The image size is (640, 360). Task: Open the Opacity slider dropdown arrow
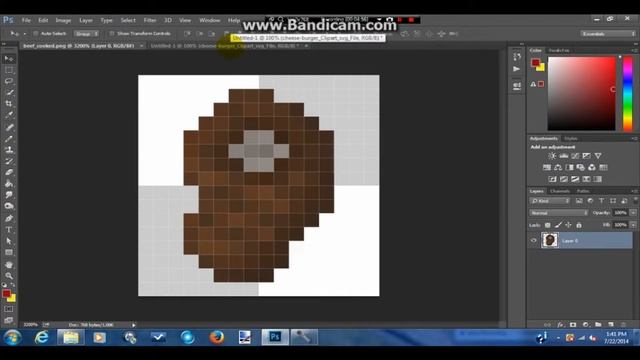coord(633,213)
